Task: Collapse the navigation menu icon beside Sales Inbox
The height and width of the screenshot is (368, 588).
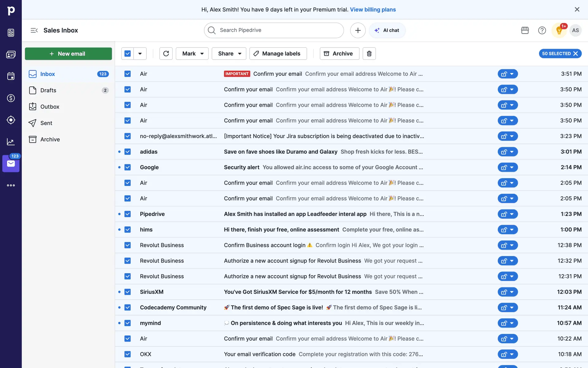Action: 34,30
